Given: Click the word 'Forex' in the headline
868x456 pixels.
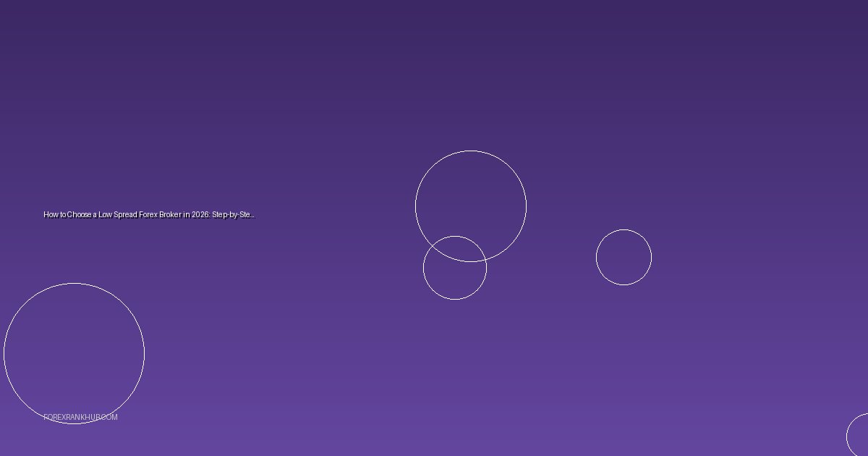Looking at the screenshot, I should 148,215.
